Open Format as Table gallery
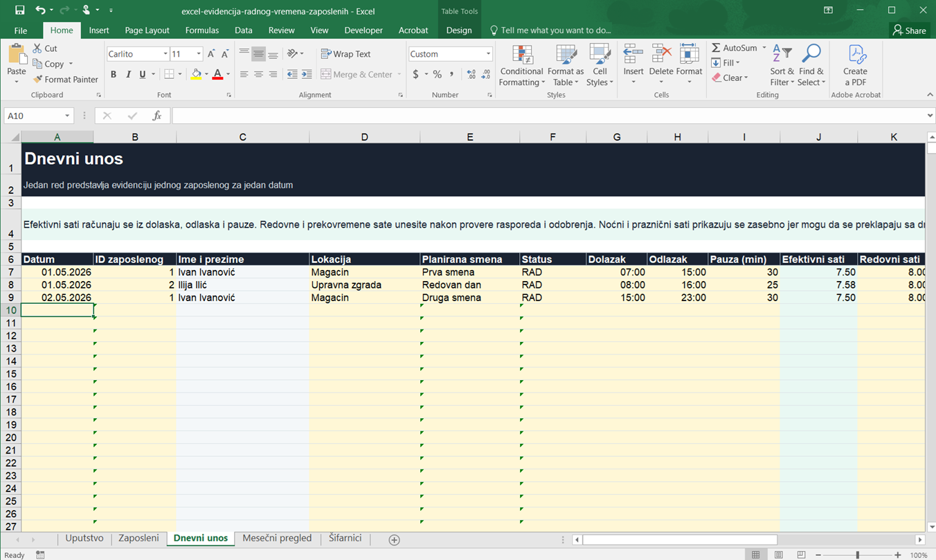The width and height of the screenshot is (936, 560). pos(566,66)
